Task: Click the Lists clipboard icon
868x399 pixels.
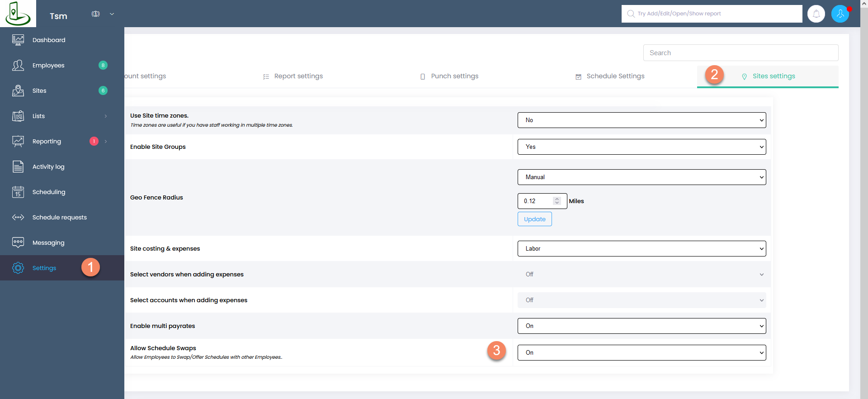Action: [x=18, y=116]
